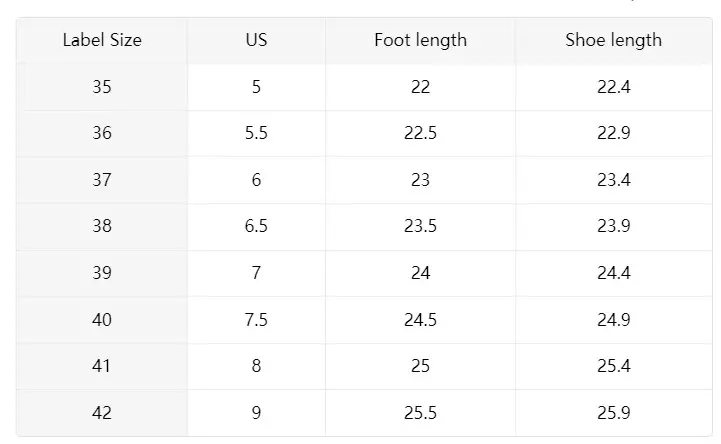Image resolution: width=721 pixels, height=444 pixels.
Task: Select foot length 23.5 cell
Action: (420, 226)
